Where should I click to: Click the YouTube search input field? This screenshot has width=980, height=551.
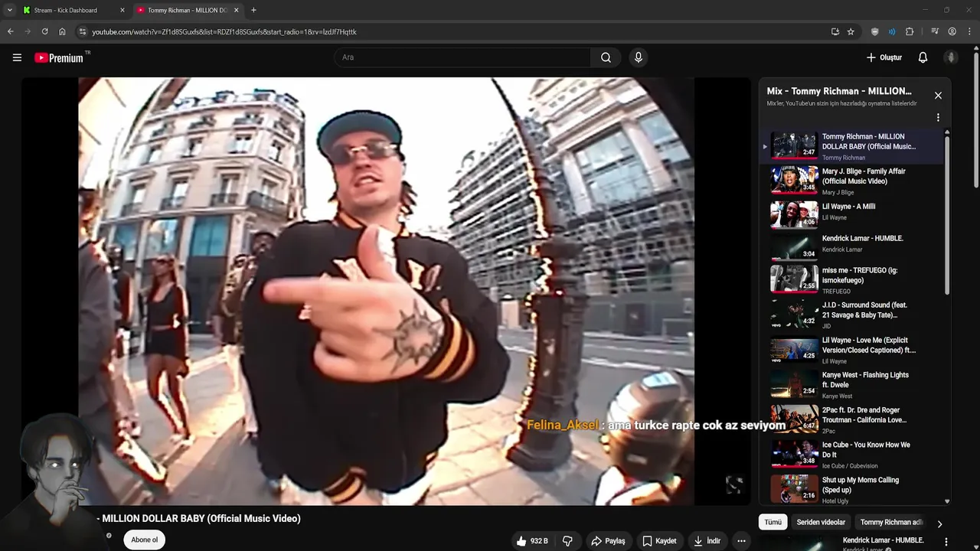(x=462, y=57)
